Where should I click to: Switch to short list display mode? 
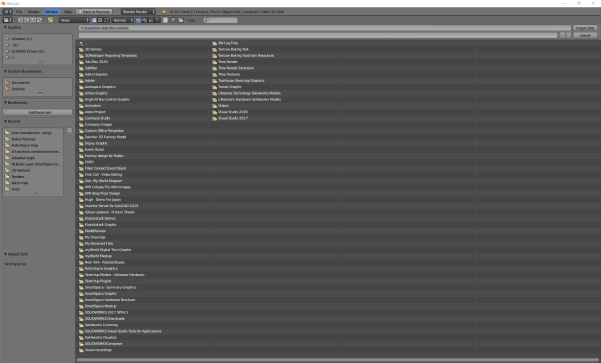[94, 20]
